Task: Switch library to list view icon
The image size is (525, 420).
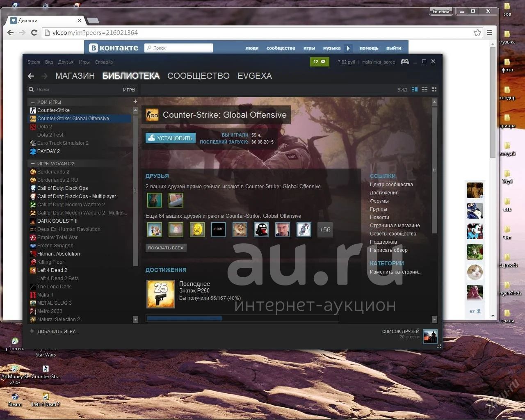Action: point(425,89)
